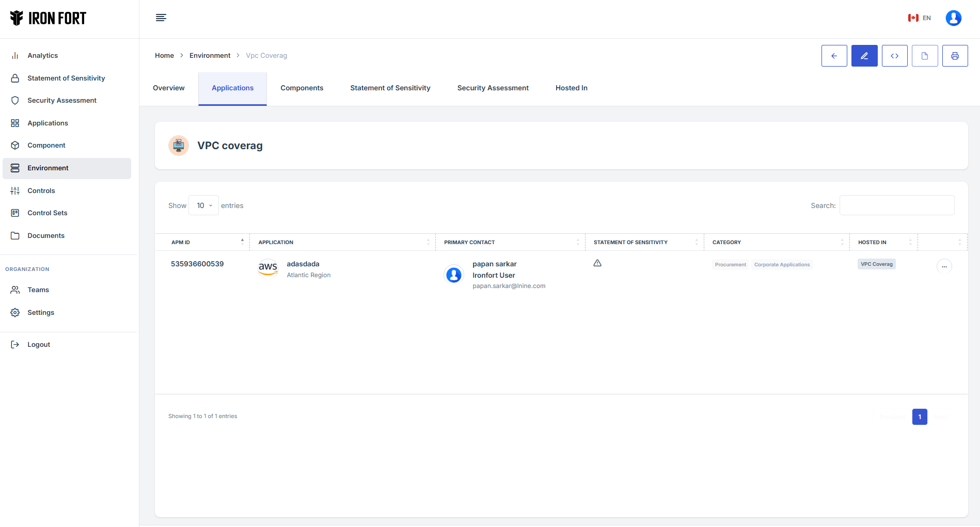Click the printer icon button

point(955,56)
